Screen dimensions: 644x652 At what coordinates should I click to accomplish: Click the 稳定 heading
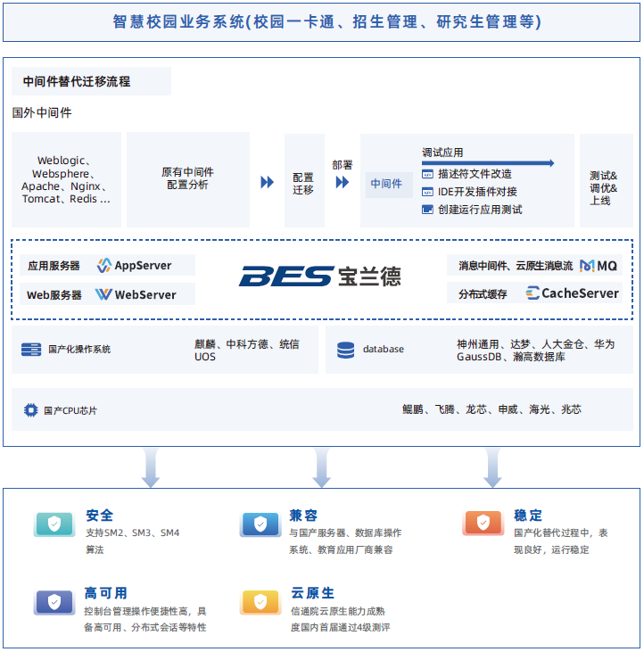pos(527,516)
